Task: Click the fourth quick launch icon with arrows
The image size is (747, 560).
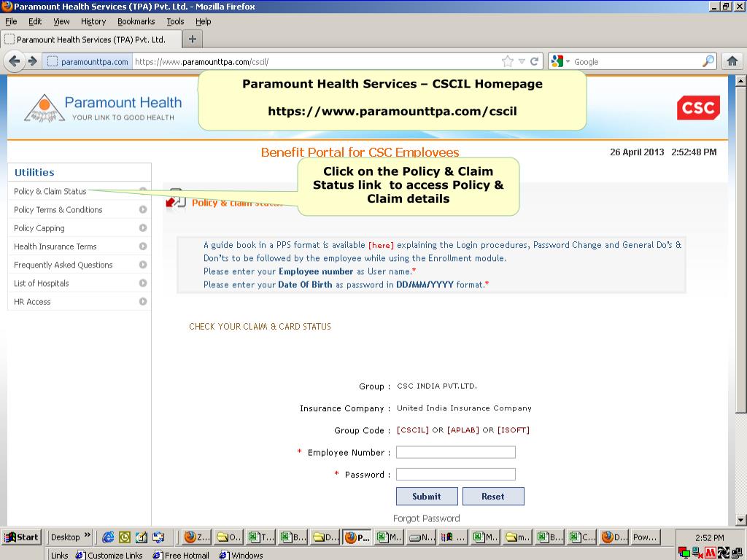Action: (x=158, y=537)
